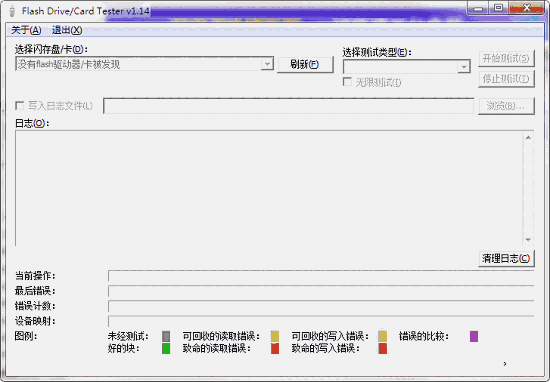550x382 pixels.
Task: Click the small arrow at bottom right
Action: coord(505,364)
